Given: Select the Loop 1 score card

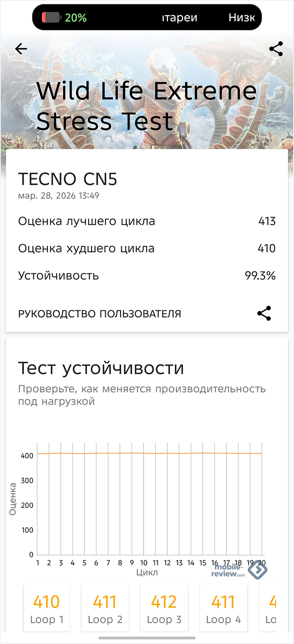Looking at the screenshot, I should point(47,609).
